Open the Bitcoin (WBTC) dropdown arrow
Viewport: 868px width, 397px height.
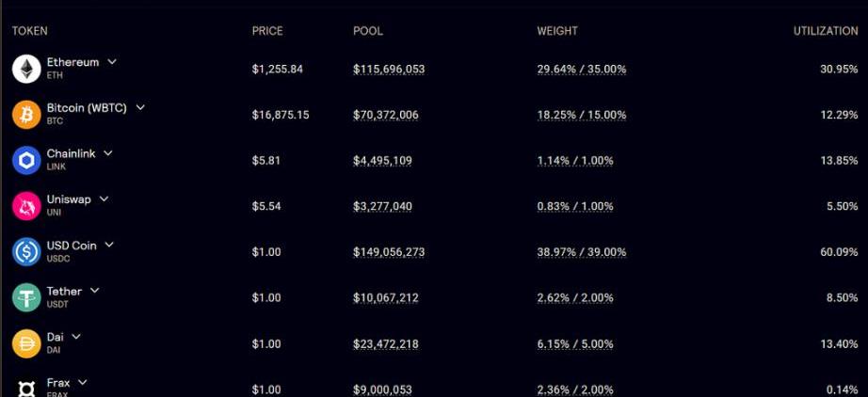click(x=140, y=108)
